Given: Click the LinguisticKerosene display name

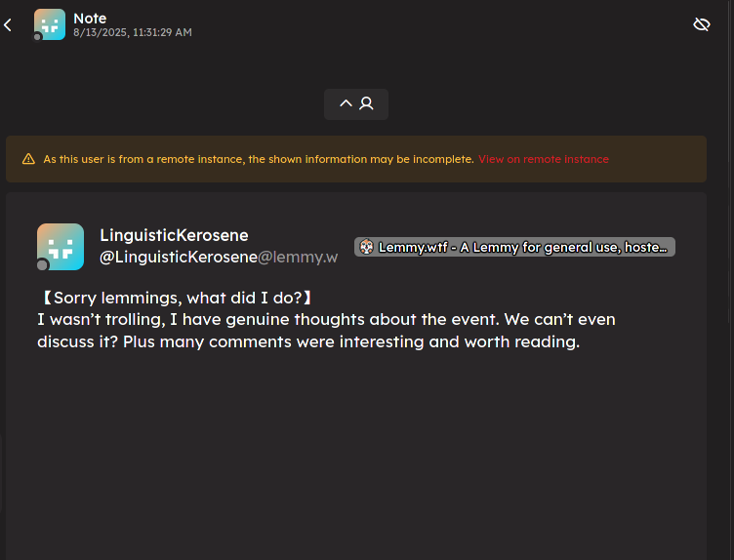Looking at the screenshot, I should click(x=174, y=235).
